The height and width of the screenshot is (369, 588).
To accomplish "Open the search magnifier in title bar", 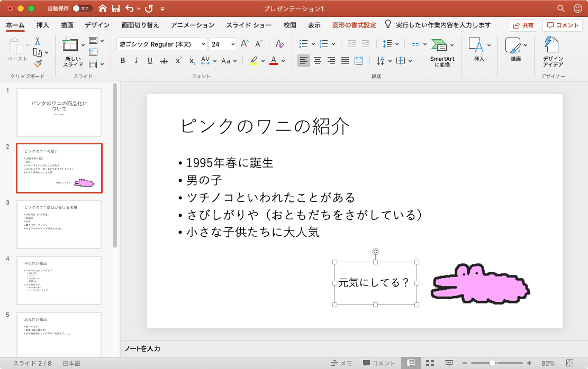I will [x=560, y=8].
